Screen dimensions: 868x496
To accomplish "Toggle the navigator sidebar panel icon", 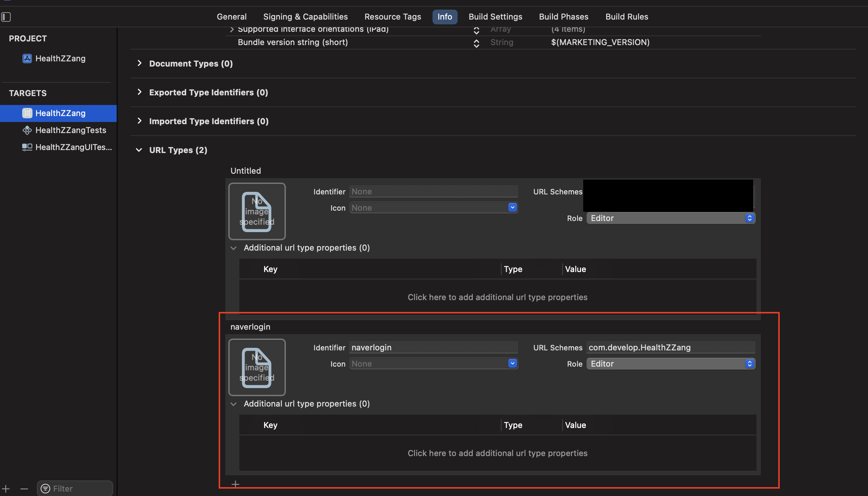I will click(x=6, y=17).
